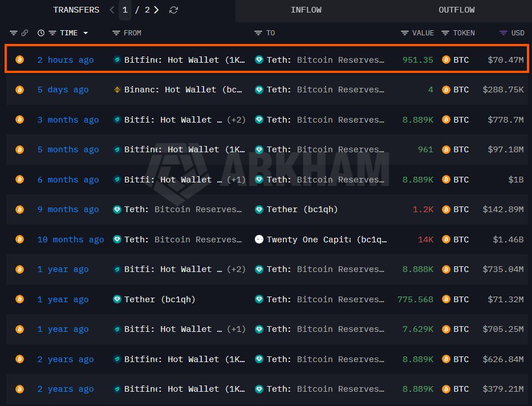Screen dimensions: 532x406
Task: Open the Tether (bc1qh) recipient address
Action: coord(302,209)
